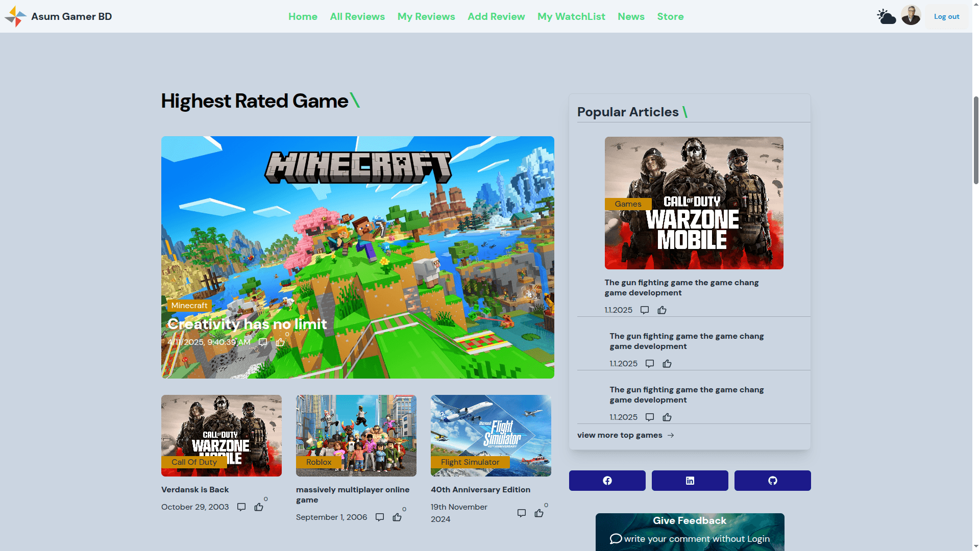
Task: Click the Asum Gamer BD logo
Action: (x=16, y=16)
